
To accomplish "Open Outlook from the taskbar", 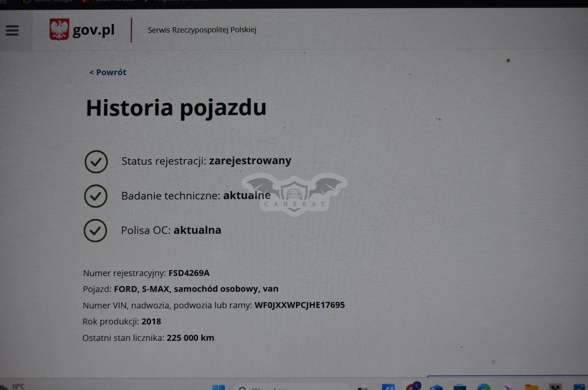I will 436,387.
